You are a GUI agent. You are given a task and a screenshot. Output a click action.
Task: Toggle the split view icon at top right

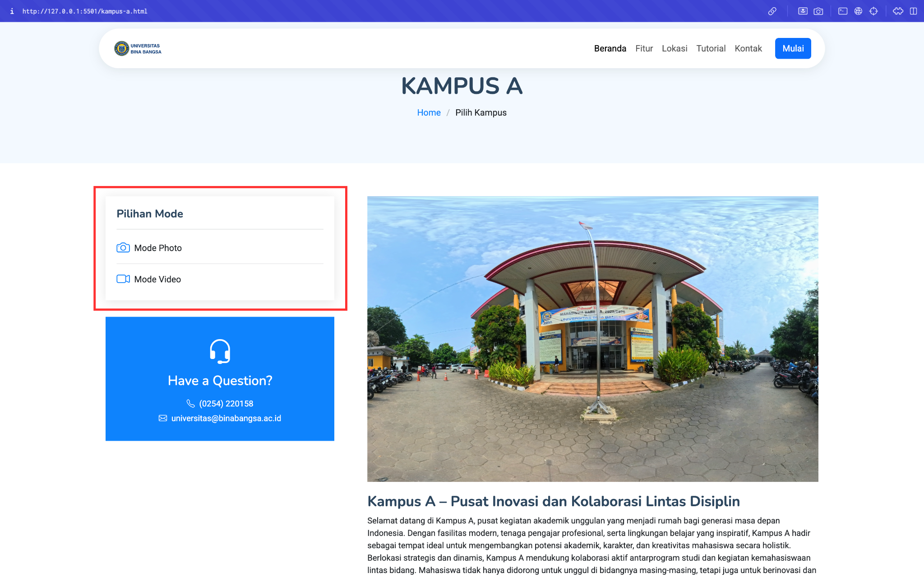(914, 11)
